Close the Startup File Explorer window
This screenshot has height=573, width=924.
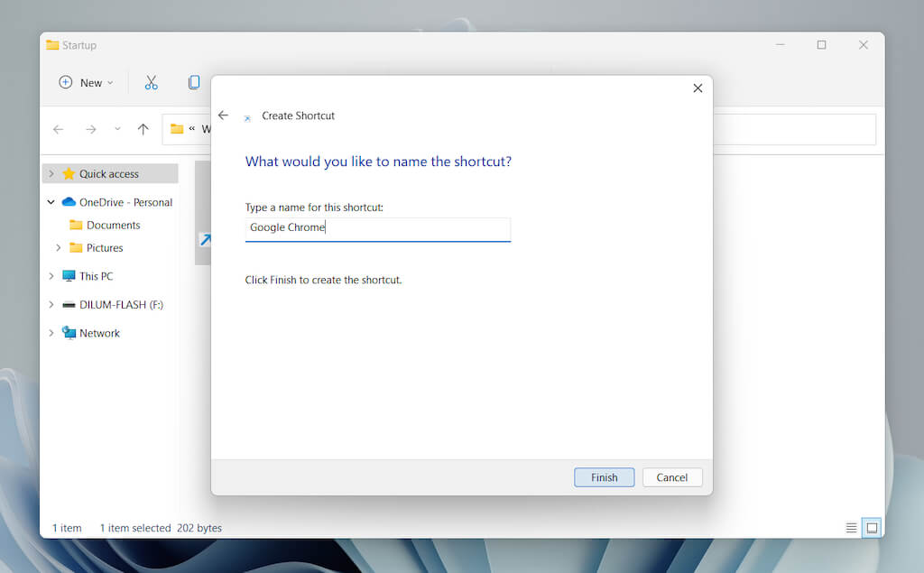coord(864,45)
